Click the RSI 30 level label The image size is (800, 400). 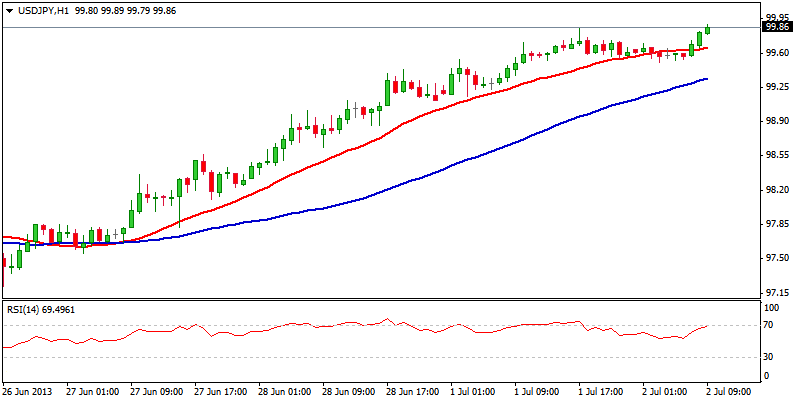[x=770, y=357]
